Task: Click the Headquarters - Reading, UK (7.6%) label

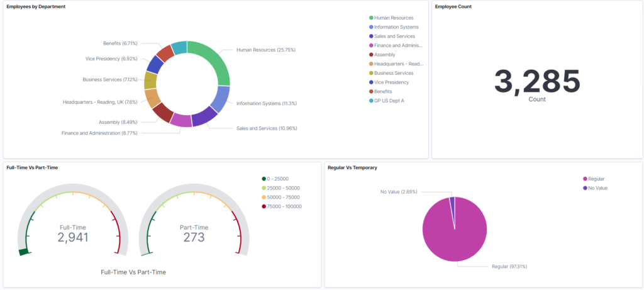Action: coord(100,102)
